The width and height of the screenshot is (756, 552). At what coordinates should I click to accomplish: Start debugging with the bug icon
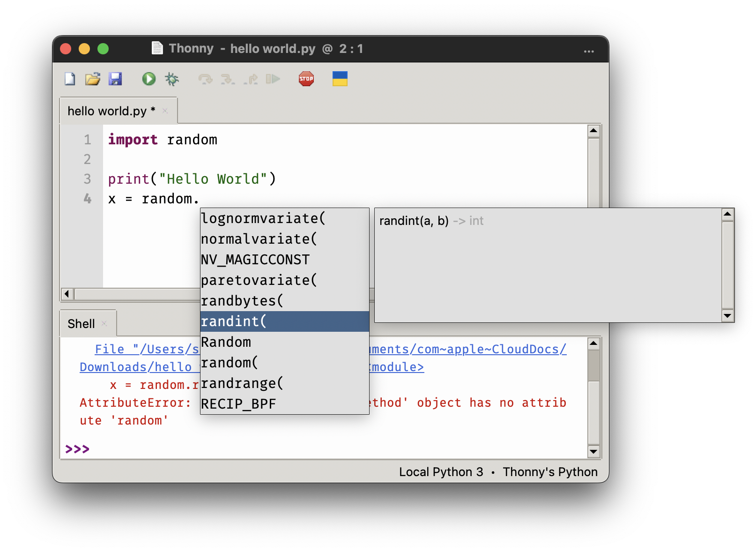tap(172, 79)
